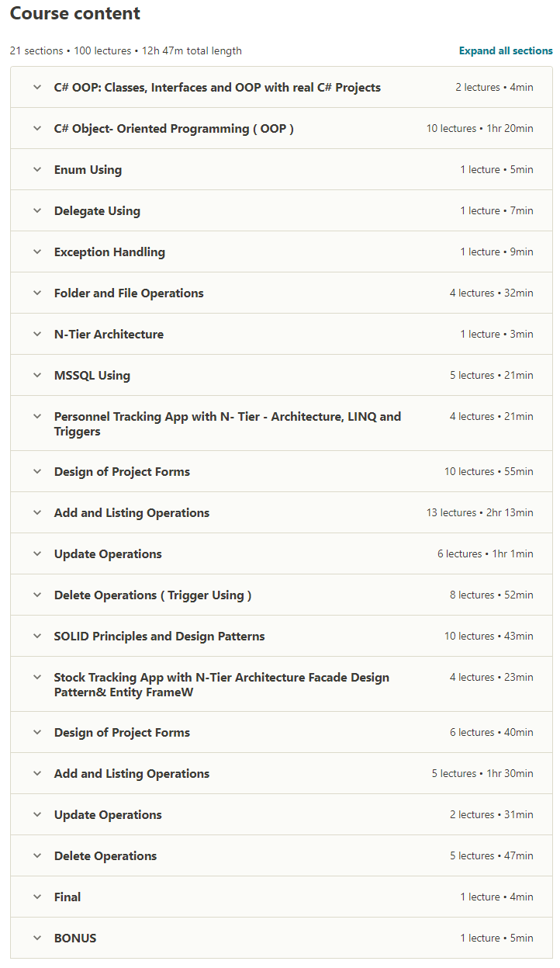Expand chevron beside Enum Using section
This screenshot has width=560, height=968.
pos(36,169)
